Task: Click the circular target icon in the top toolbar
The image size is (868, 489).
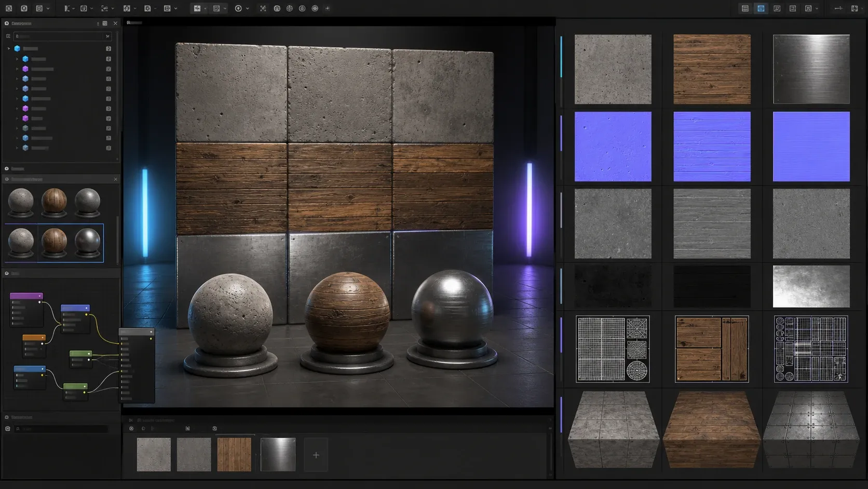Action: pyautogui.click(x=238, y=8)
